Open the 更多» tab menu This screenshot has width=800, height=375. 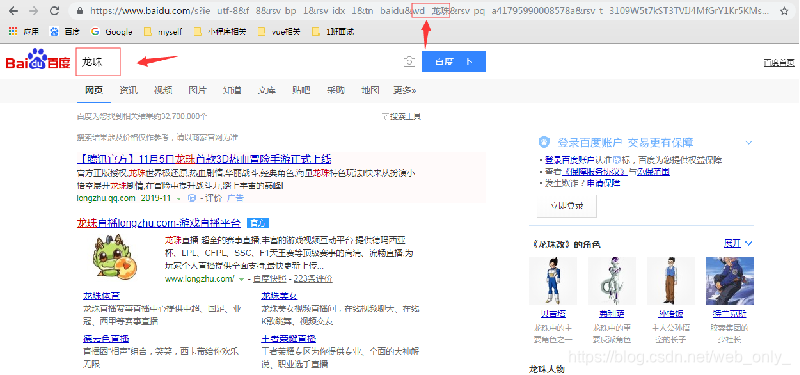(405, 90)
